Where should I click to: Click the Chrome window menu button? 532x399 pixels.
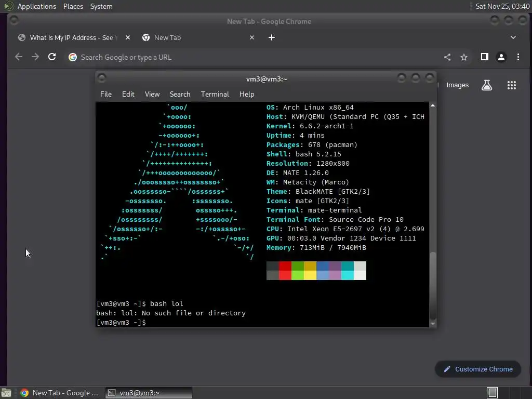pos(14,20)
